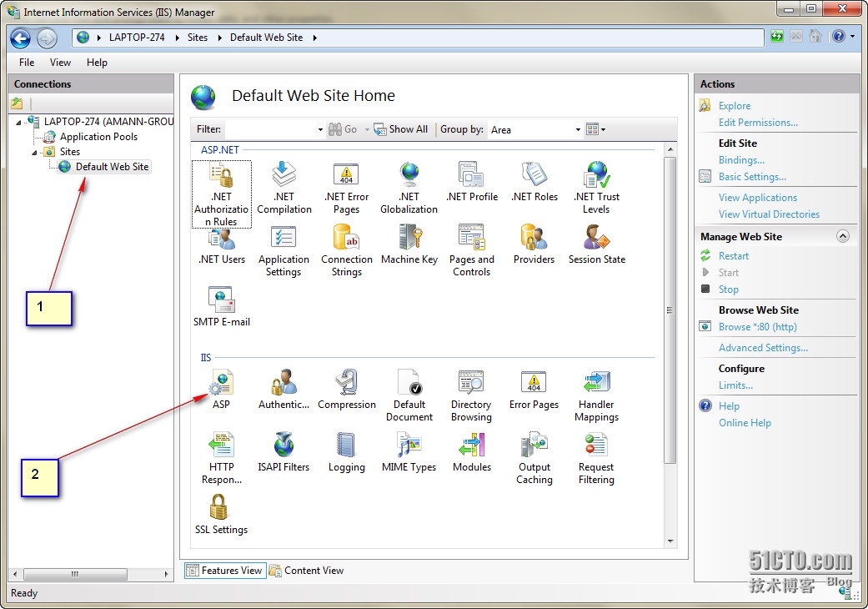868x609 pixels.
Task: Click the Forward navigation button
Action: coord(47,38)
